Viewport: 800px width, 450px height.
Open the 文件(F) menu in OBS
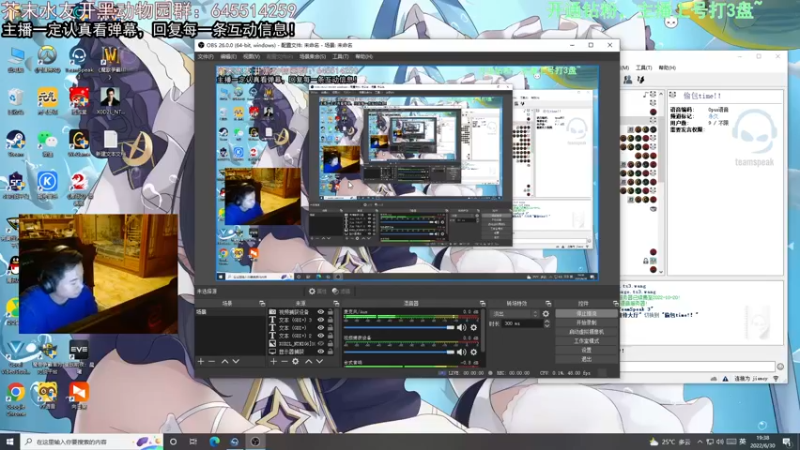[x=206, y=57]
